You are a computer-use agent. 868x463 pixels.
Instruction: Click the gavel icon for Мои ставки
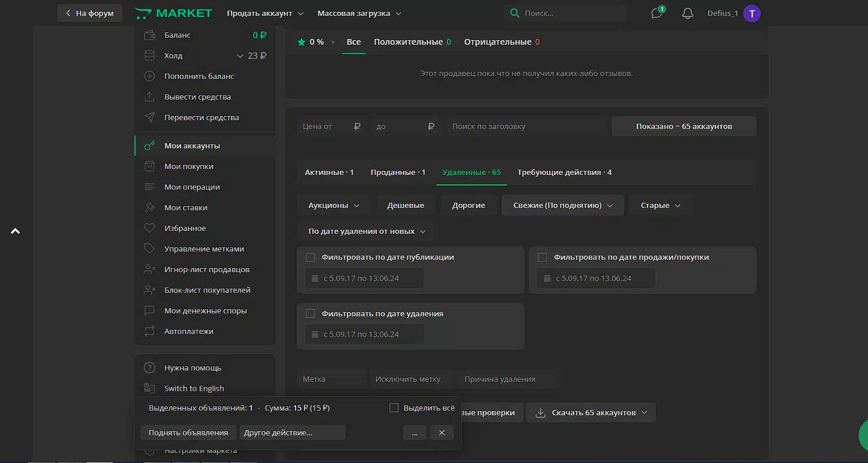click(x=150, y=207)
